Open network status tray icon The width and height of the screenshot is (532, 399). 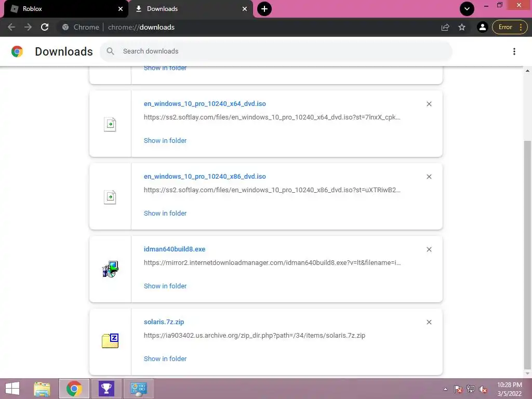pos(471,389)
